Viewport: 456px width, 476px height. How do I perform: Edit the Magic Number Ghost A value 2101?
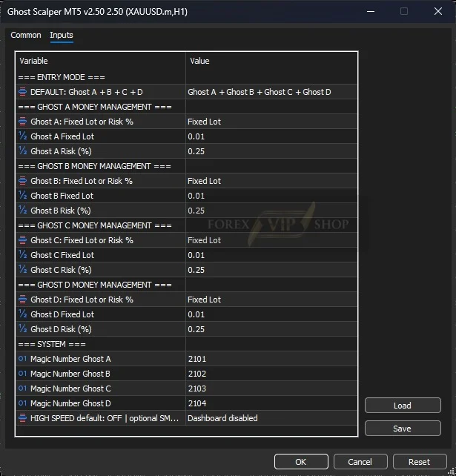tap(271, 359)
